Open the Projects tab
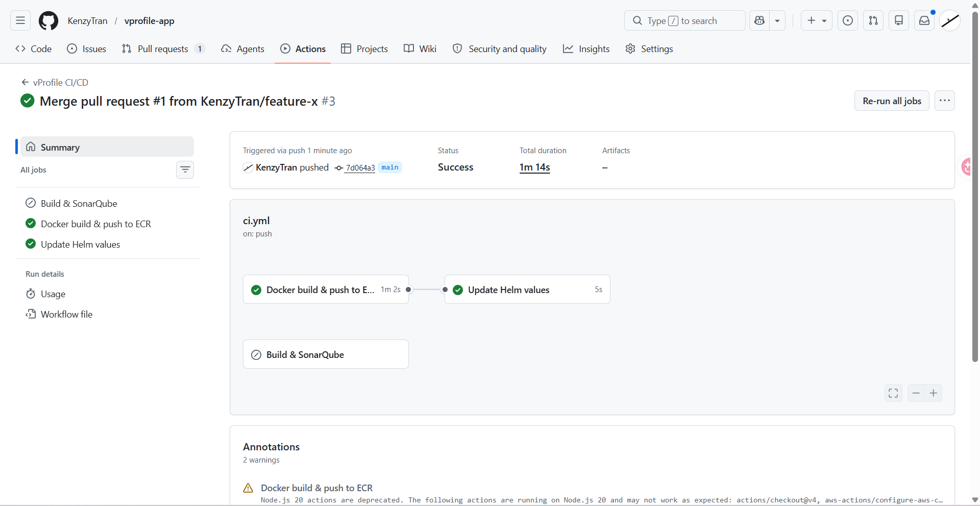 [x=364, y=49]
